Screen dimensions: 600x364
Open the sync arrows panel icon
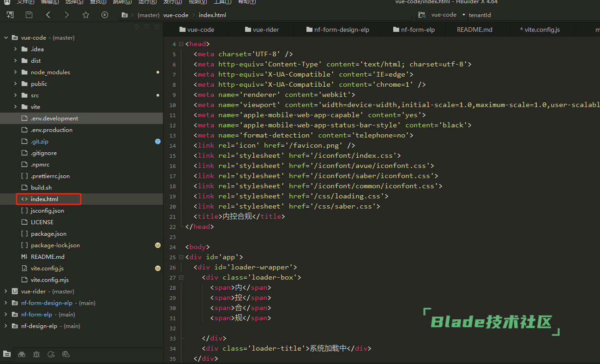tap(51, 354)
